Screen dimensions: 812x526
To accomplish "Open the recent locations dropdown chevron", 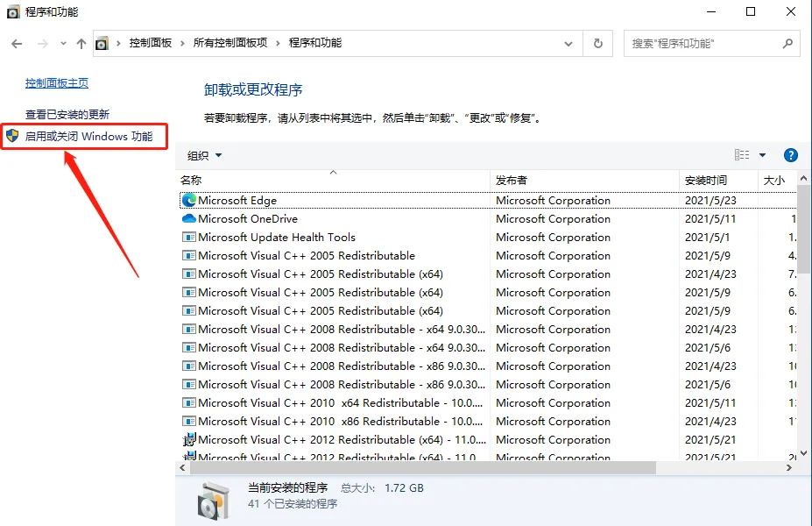I will click(x=63, y=44).
